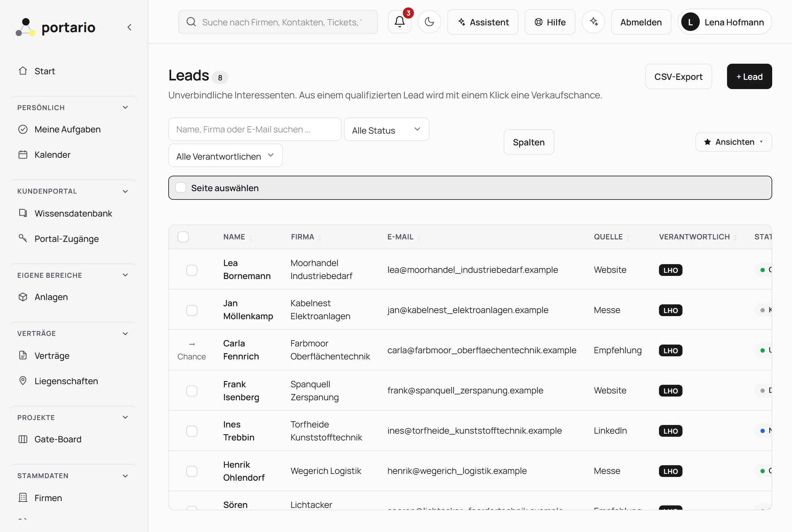Click the portario logo icon
Screen dimensions: 792x532
[x=25, y=27]
